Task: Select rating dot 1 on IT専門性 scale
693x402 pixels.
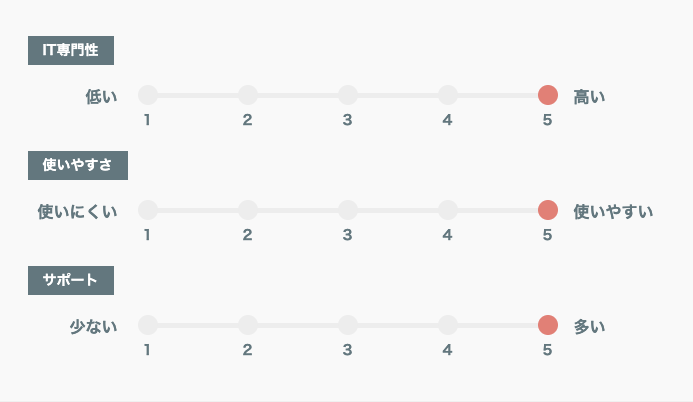Action: [x=148, y=95]
